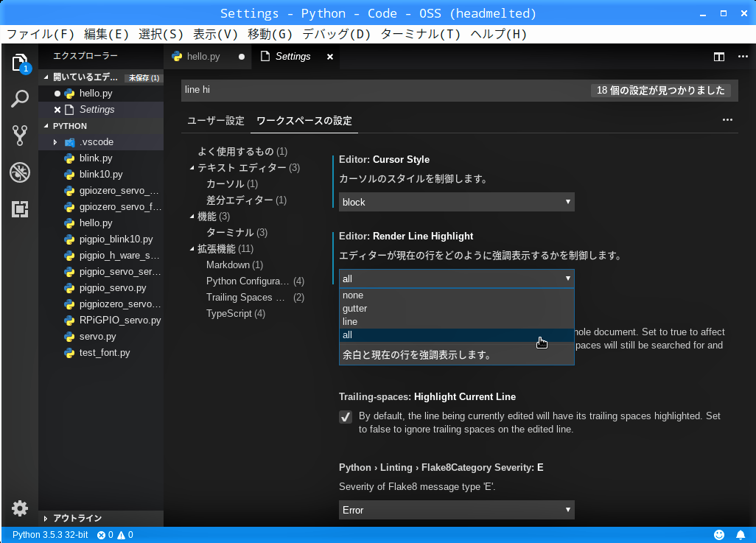Open test_font.py in the explorer
Screen dimensions: 756x543
pos(101,353)
